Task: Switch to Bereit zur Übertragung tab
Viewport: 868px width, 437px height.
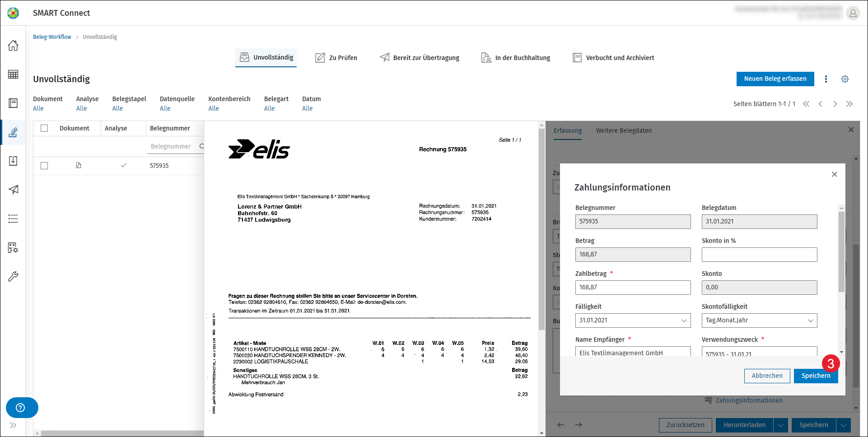Action: pyautogui.click(x=420, y=58)
